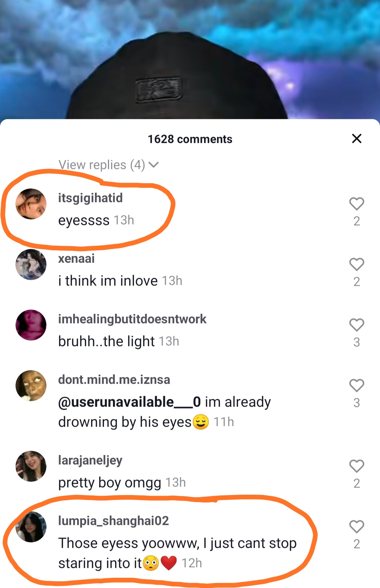The height and width of the screenshot is (588, 380).
Task: Open itsgigihatid's profile picture
Action: click(31, 204)
